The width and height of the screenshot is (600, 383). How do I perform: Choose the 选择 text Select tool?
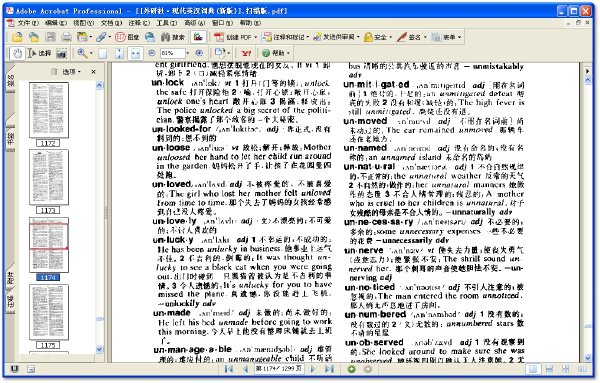pyautogui.click(x=39, y=53)
